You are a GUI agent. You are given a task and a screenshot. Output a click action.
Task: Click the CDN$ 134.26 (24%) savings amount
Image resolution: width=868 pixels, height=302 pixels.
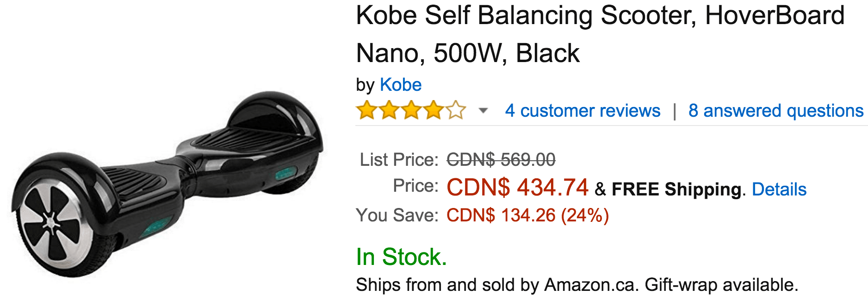[x=527, y=215]
